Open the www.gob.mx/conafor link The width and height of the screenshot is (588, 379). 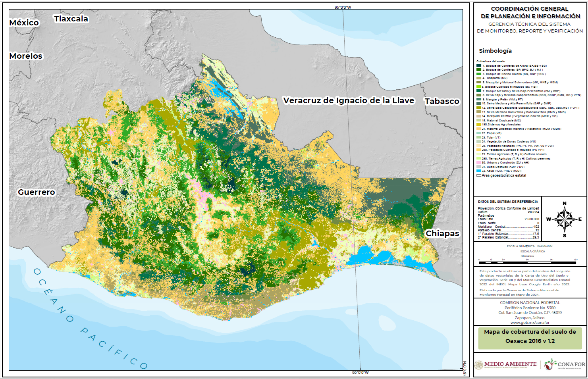(530, 323)
